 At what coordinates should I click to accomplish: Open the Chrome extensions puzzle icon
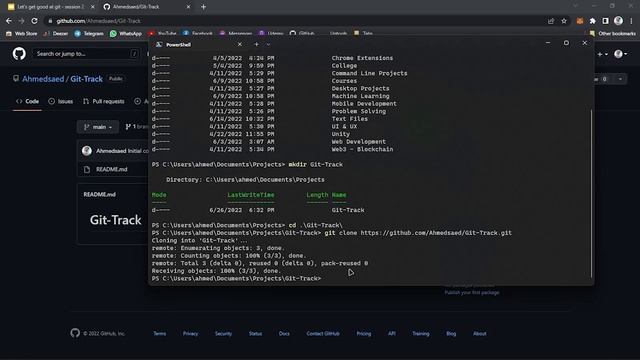(x=593, y=21)
